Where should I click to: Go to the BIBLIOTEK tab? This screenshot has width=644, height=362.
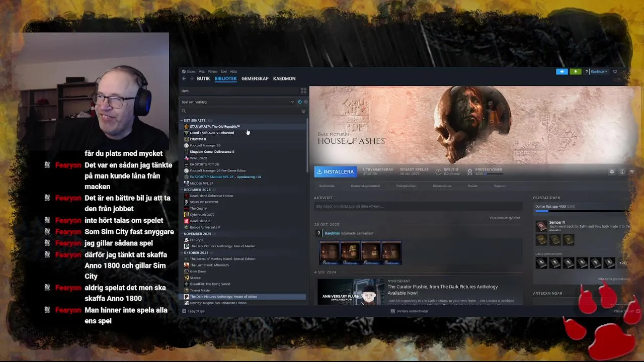[225, 78]
